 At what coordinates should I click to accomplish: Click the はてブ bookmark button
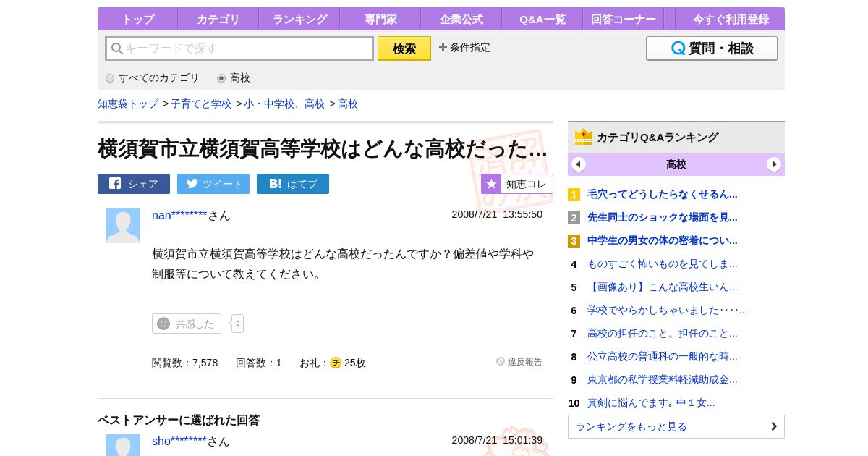(x=293, y=184)
